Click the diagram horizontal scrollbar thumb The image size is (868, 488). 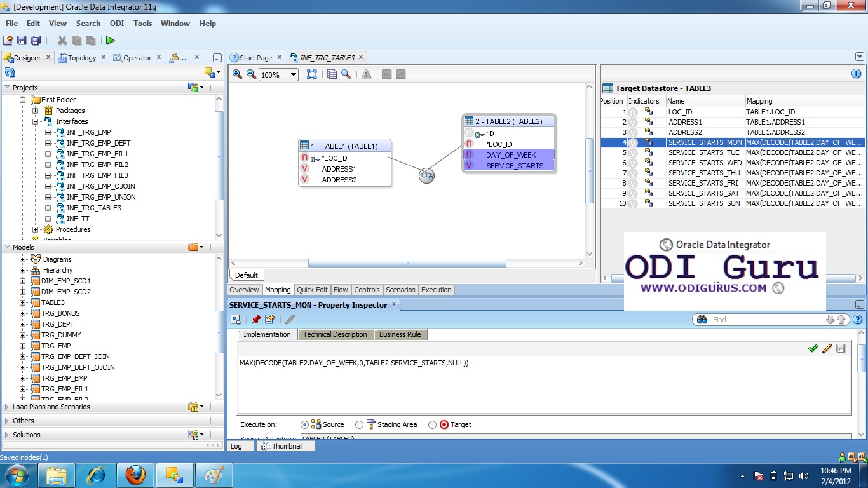[407, 262]
